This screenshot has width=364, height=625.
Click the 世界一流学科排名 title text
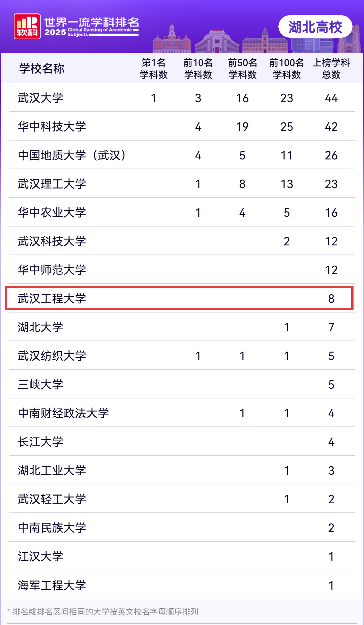(92, 22)
